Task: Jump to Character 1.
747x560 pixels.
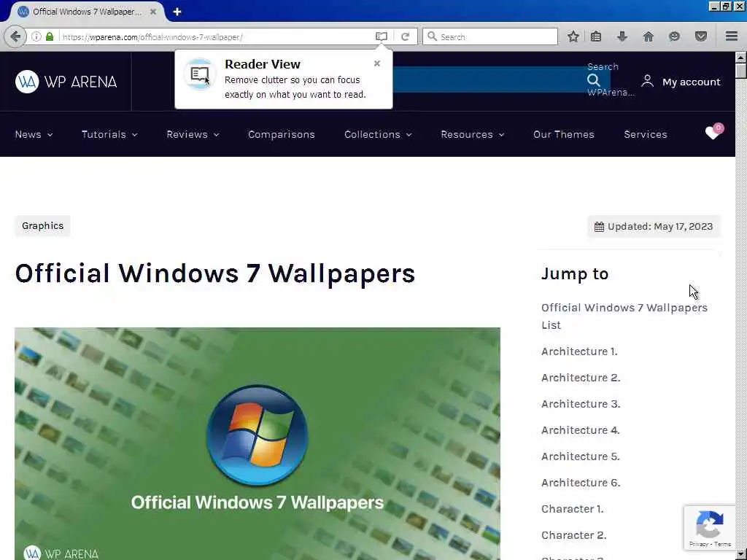Action: (572, 508)
